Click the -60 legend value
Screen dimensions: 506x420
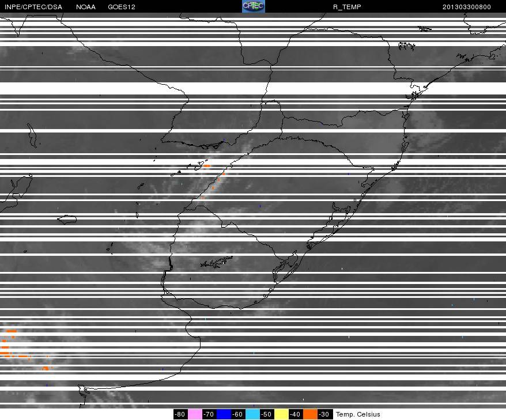tap(238, 414)
